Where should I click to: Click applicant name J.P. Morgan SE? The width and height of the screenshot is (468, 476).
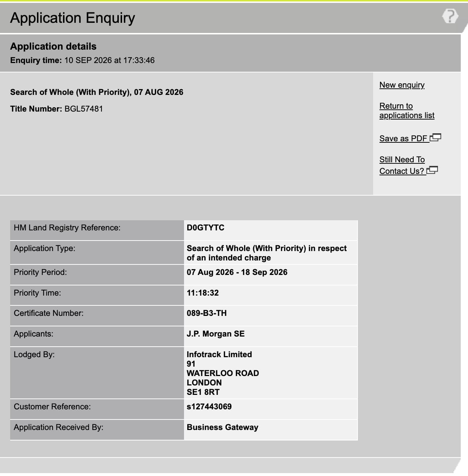216,334
